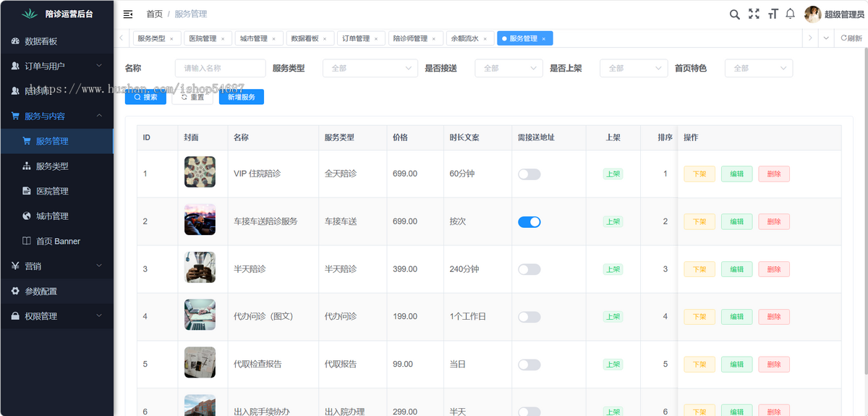Click 下架 for VIP 住院陪诊
This screenshot has width=868, height=416.
(x=699, y=174)
